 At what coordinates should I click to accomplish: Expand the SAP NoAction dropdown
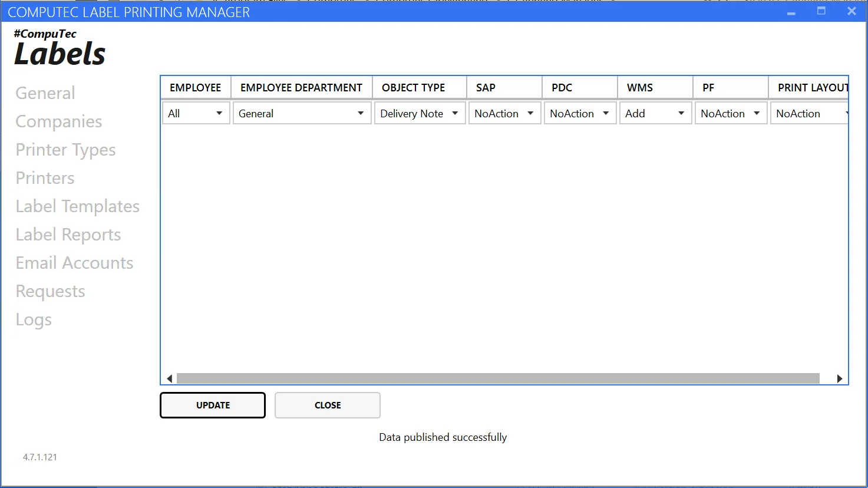[504, 113]
